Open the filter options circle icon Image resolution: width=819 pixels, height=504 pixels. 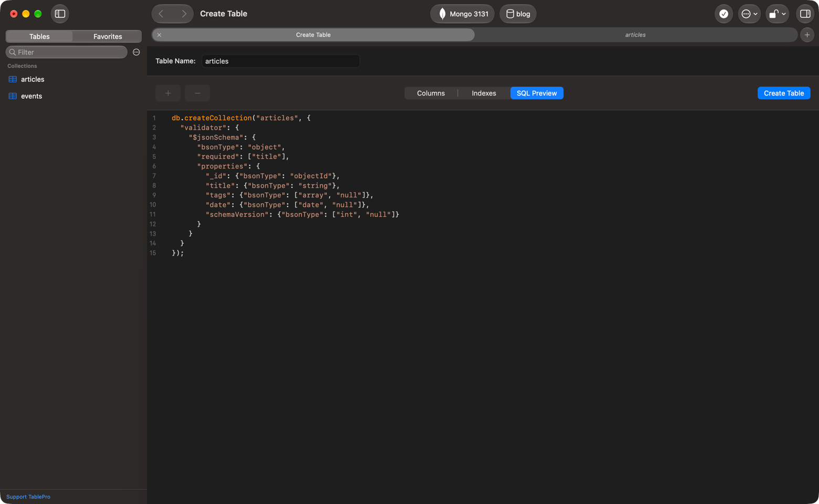click(136, 52)
